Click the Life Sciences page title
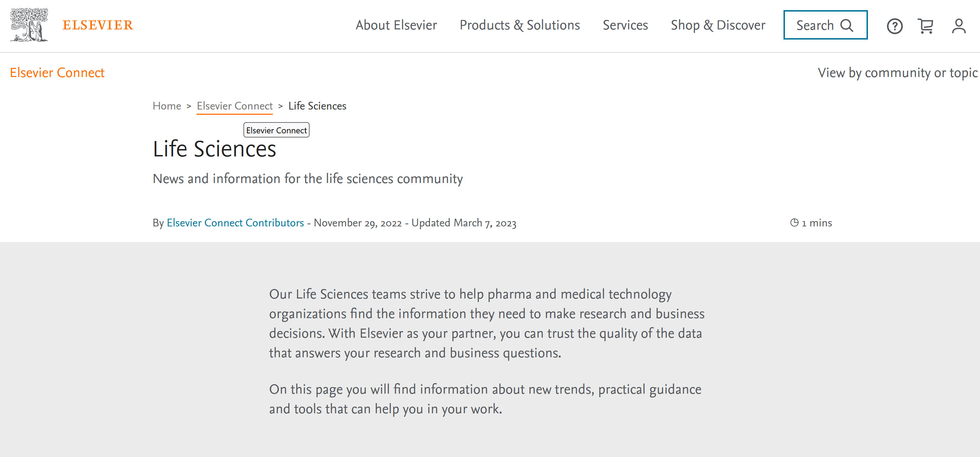 tap(214, 149)
